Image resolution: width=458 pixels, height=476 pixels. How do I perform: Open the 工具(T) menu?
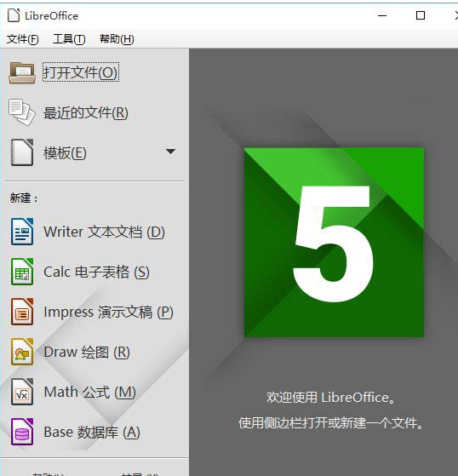tap(69, 39)
